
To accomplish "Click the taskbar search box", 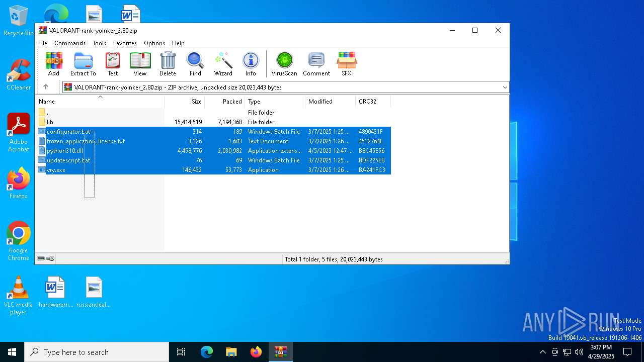I will point(97,352).
